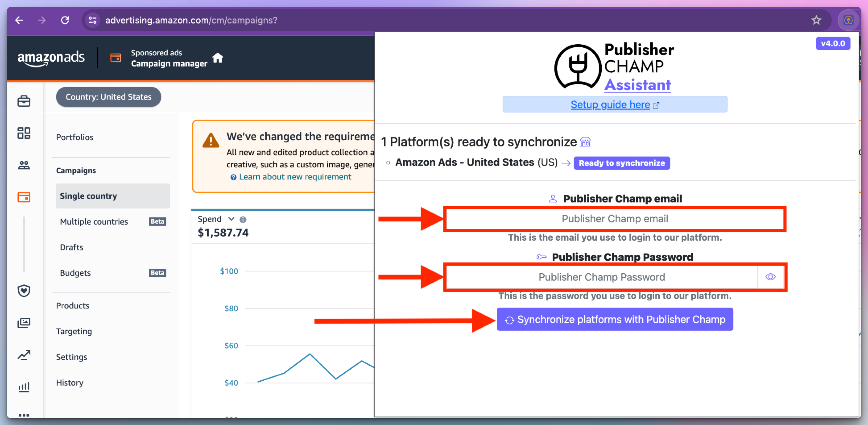
Task: Click the Ready to synchronize badge
Action: click(x=622, y=163)
